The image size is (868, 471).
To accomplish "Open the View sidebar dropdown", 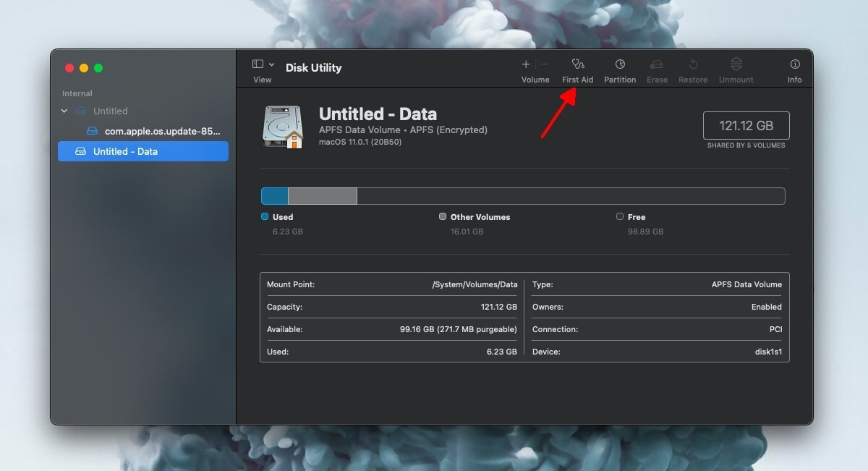I will [263, 64].
